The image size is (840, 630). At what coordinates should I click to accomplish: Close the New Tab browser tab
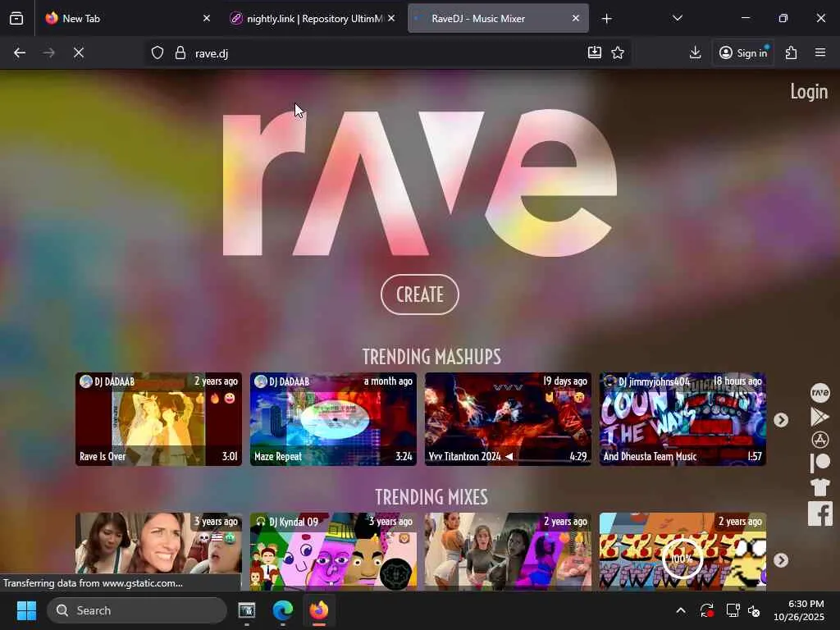point(206,18)
